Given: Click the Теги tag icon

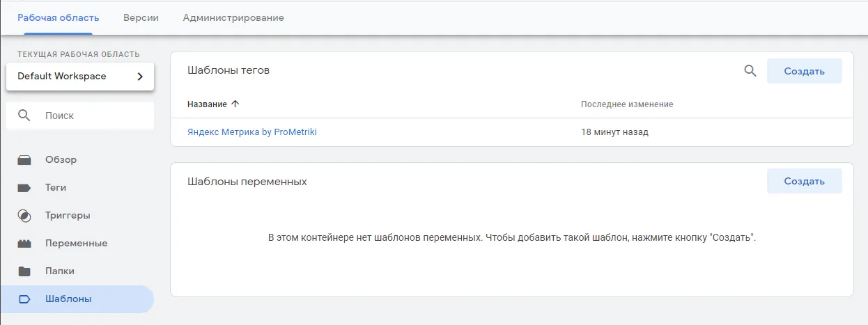Looking at the screenshot, I should [24, 188].
